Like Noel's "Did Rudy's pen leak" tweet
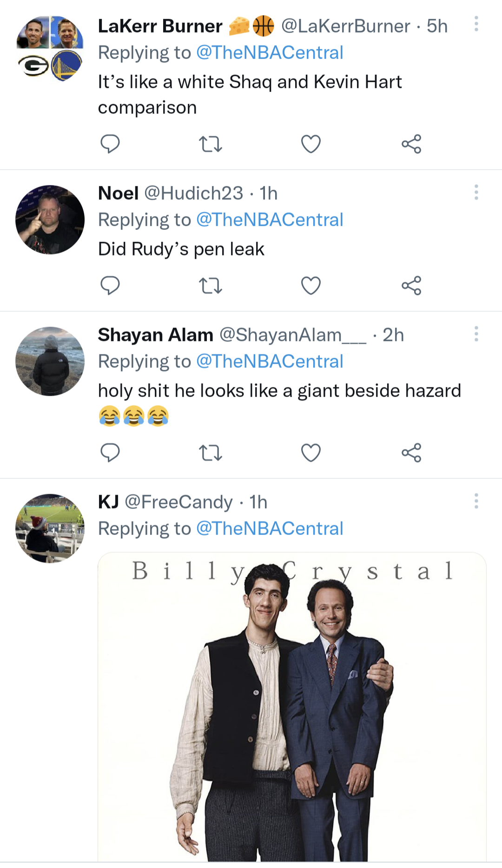The width and height of the screenshot is (502, 868). point(310,286)
